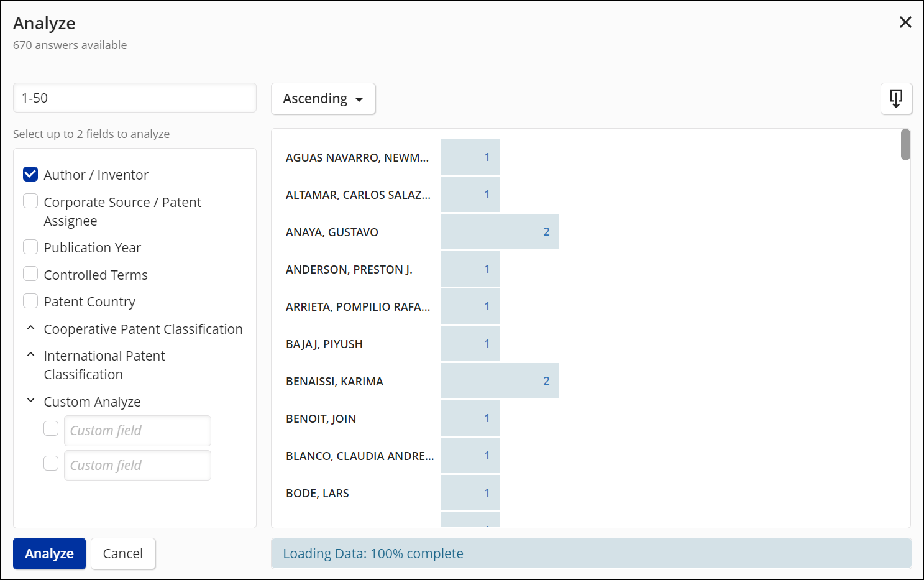The height and width of the screenshot is (580, 924).
Task: Click the Analyze button
Action: pos(49,553)
